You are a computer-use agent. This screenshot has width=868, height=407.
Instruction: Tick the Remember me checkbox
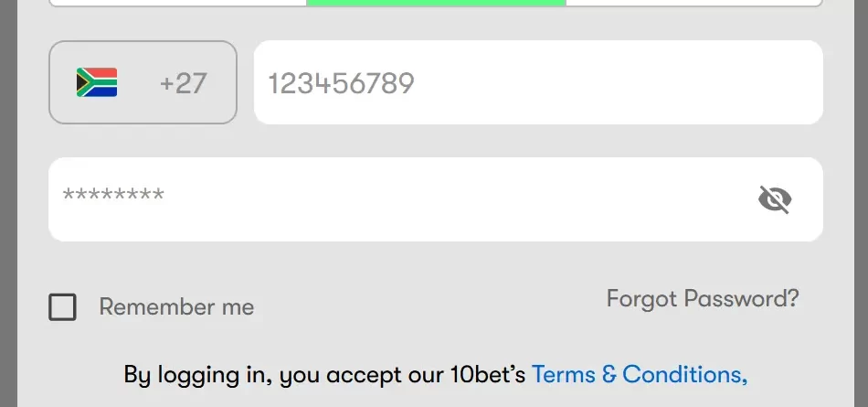pyautogui.click(x=62, y=307)
